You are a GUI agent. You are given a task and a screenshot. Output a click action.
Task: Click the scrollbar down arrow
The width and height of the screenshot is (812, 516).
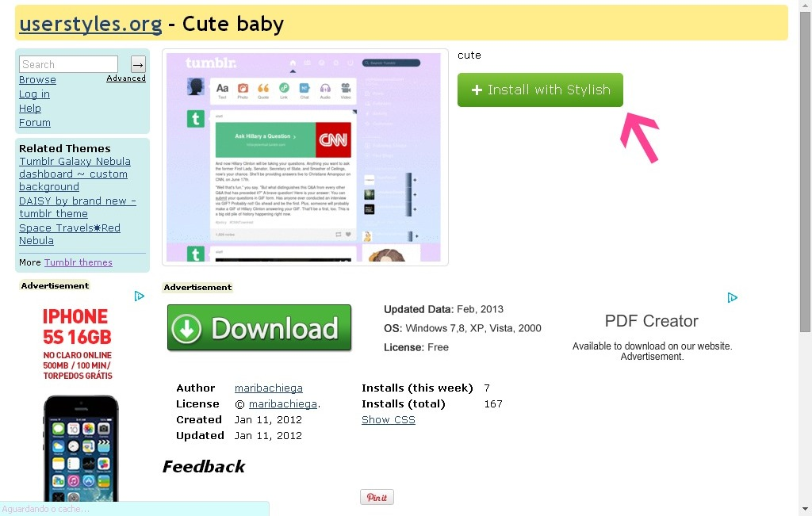(806, 510)
